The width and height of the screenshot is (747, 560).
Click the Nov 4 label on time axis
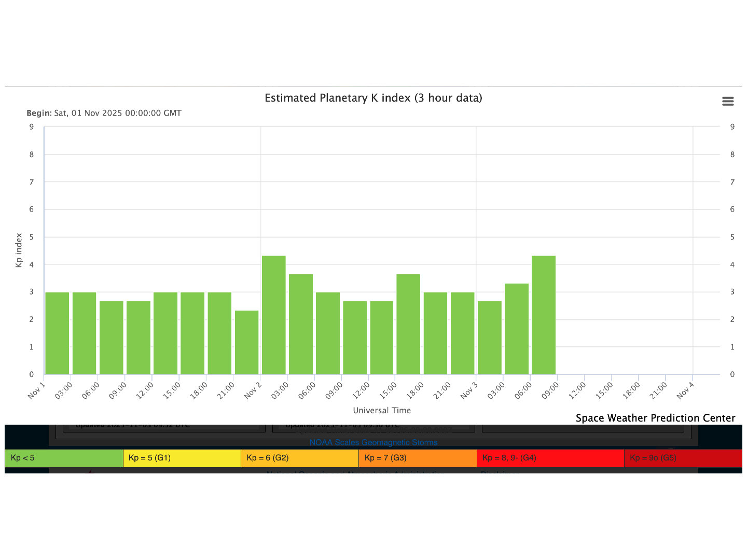click(x=685, y=390)
